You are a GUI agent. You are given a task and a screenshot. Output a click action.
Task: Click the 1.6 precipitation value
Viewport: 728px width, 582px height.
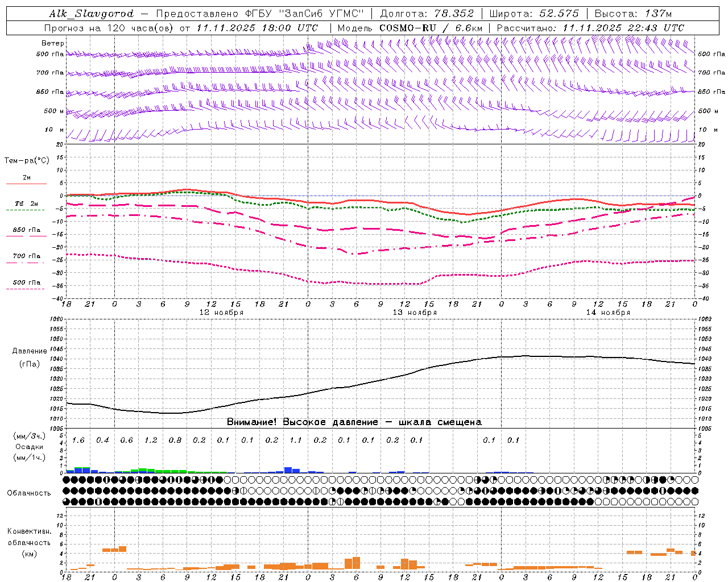(x=78, y=440)
